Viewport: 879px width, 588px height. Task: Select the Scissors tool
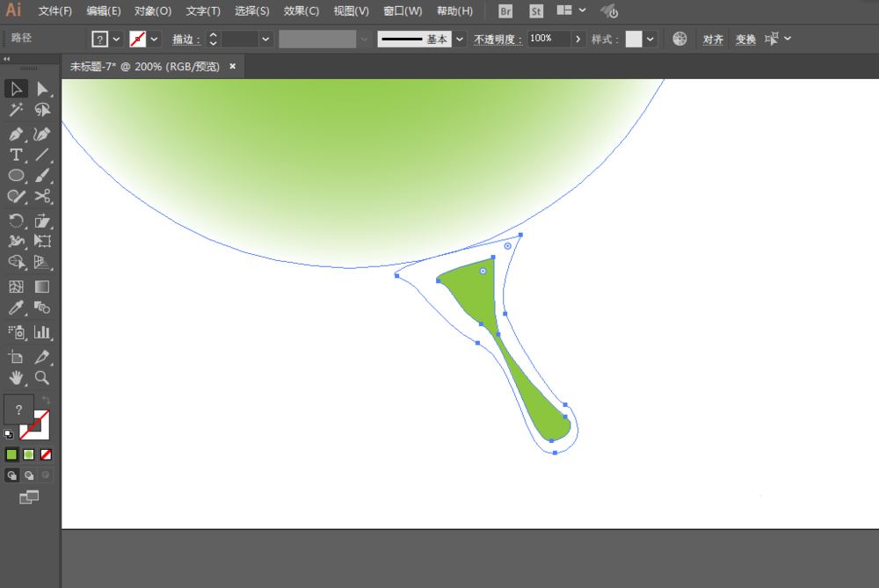tap(41, 198)
